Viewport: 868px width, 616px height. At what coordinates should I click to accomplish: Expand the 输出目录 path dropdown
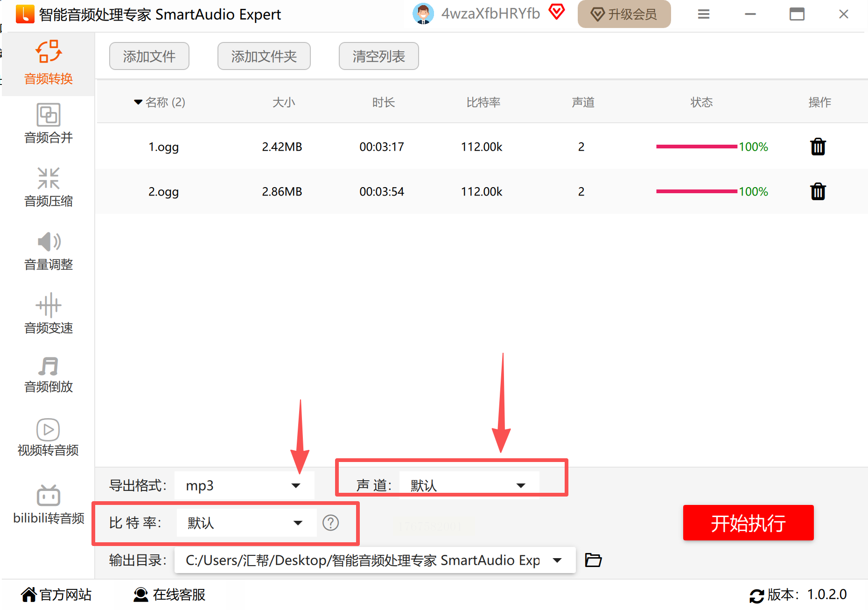557,560
